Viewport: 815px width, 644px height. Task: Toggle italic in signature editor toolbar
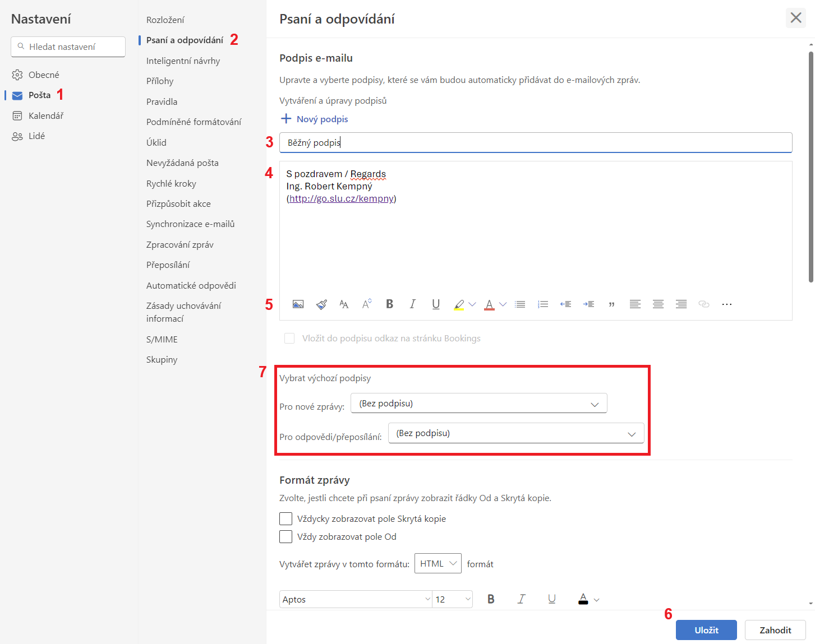point(412,304)
